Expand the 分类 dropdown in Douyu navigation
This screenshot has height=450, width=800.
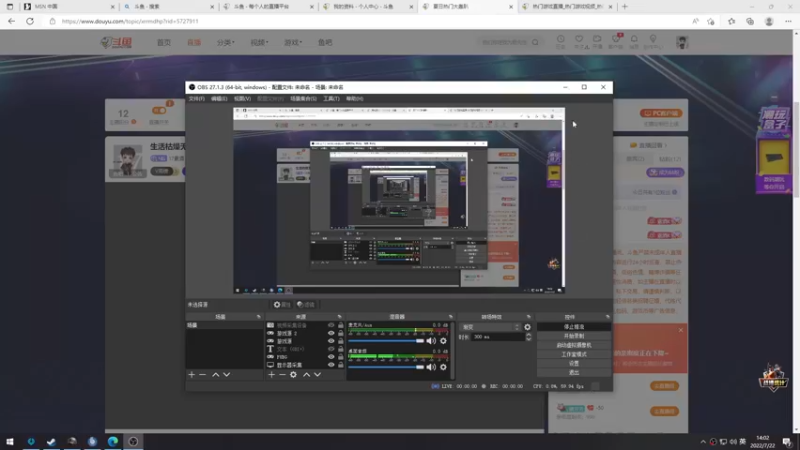(226, 42)
